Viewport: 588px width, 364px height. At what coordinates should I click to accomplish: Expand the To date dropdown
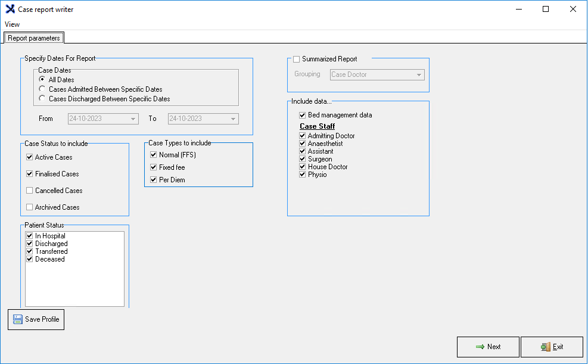233,119
